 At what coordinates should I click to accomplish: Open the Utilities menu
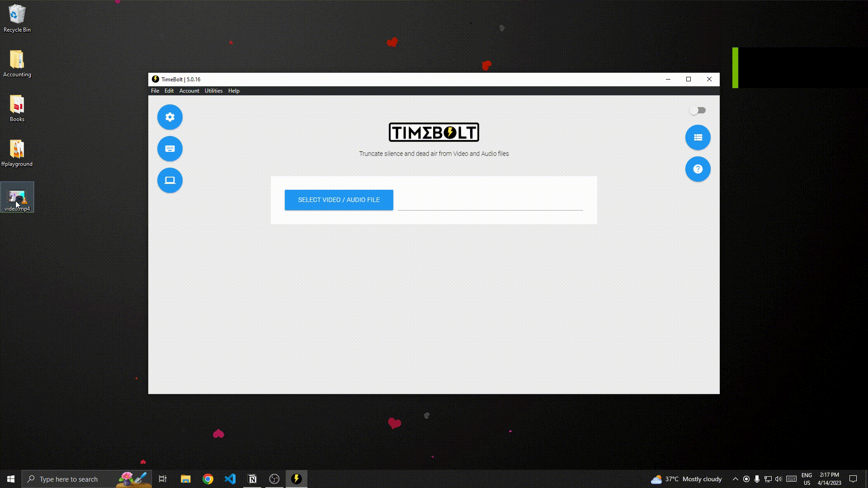pyautogui.click(x=213, y=91)
